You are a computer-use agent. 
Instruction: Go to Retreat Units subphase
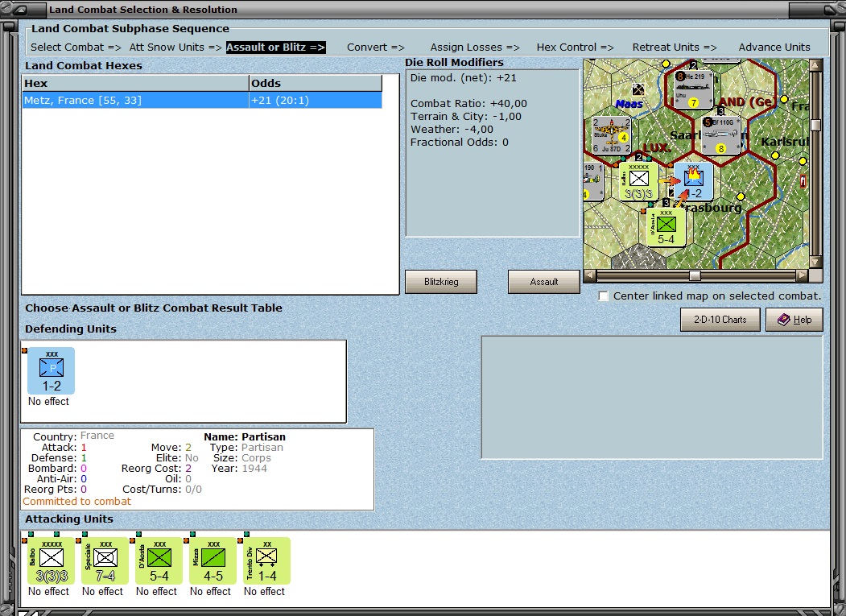(675, 48)
